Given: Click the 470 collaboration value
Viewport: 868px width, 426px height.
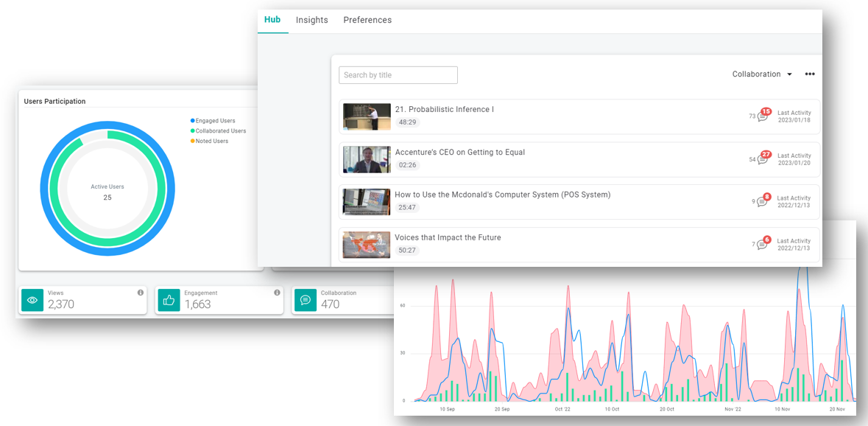Looking at the screenshot, I should [330, 304].
